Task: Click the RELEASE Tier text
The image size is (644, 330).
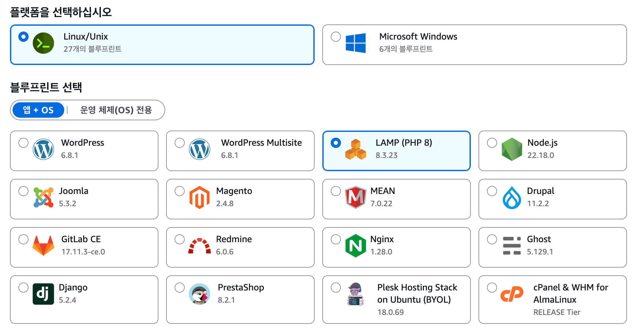Action: pos(557,312)
